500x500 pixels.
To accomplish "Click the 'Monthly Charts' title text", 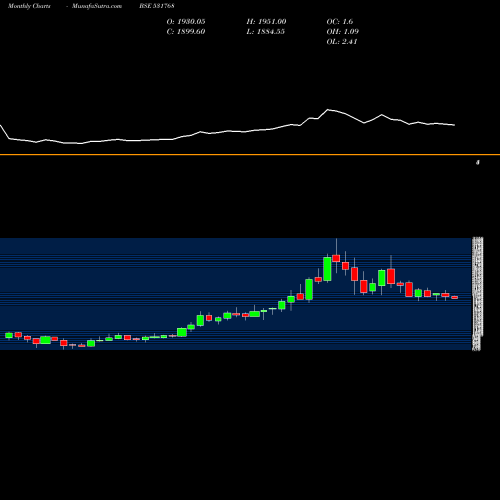I will click(29, 6).
